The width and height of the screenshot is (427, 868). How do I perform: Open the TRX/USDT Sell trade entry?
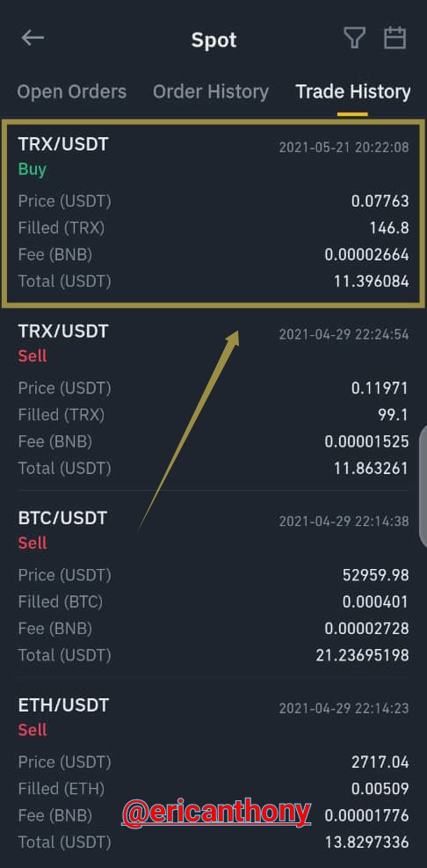pyautogui.click(x=213, y=399)
